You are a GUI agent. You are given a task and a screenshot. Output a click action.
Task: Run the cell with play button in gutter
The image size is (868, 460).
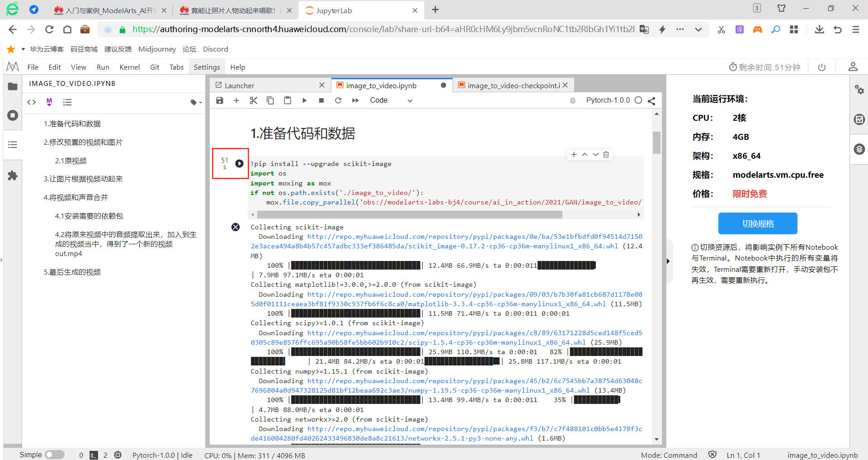[x=239, y=164]
